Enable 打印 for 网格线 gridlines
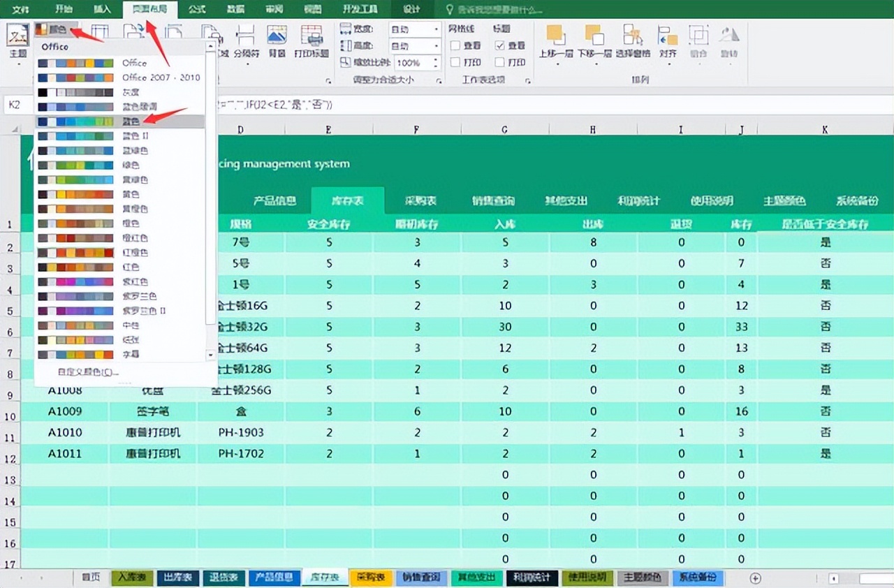Screen dimensions: 894x588 coord(455,61)
